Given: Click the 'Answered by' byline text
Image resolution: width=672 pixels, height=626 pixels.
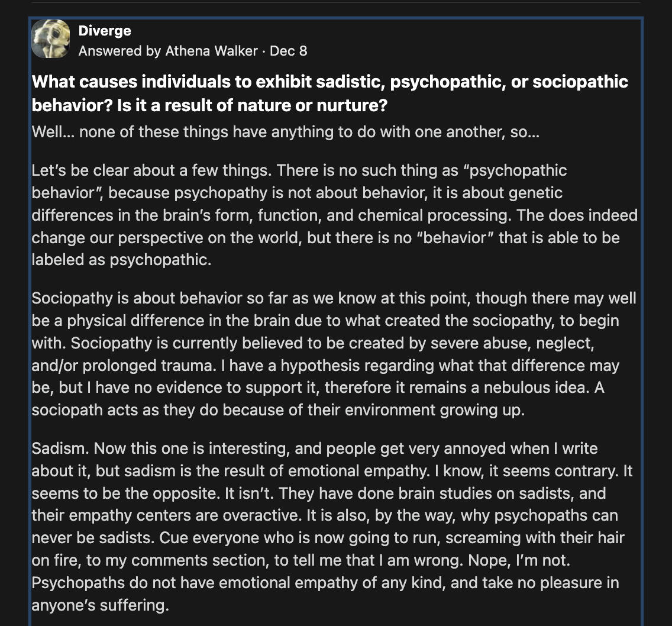Looking at the screenshot, I should tap(119, 51).
